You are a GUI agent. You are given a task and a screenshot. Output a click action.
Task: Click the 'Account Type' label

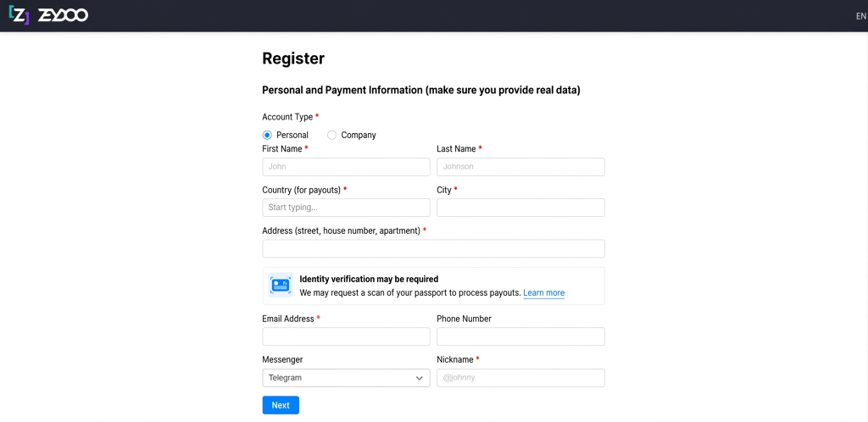tap(287, 117)
